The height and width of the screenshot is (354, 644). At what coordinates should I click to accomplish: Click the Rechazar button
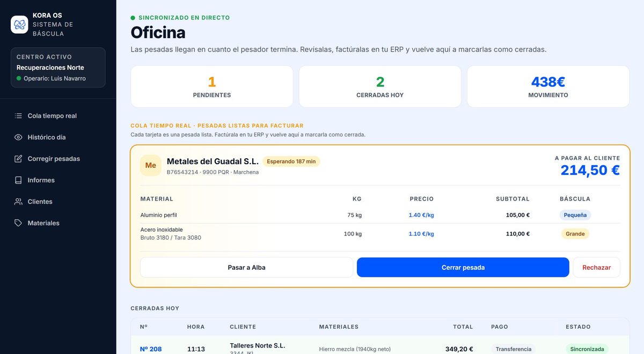597,268
